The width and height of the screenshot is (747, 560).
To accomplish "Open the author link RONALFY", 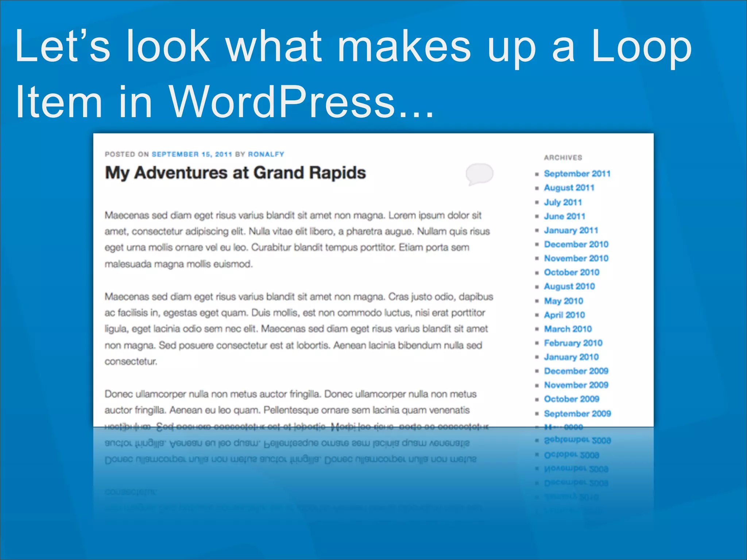I will coord(266,154).
